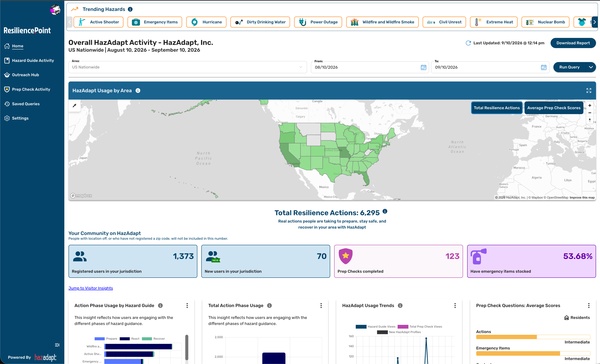
Task: Collapse the sidebar using the menu icon
Action: (x=57, y=345)
